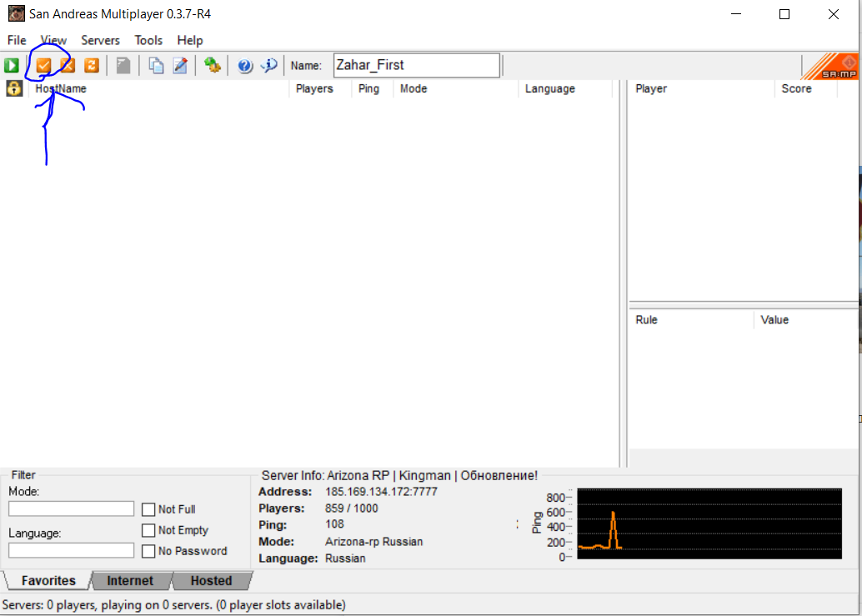Viewport: 862px width, 616px height.
Task: Toggle the No Password filter checkbox
Action: [148, 551]
